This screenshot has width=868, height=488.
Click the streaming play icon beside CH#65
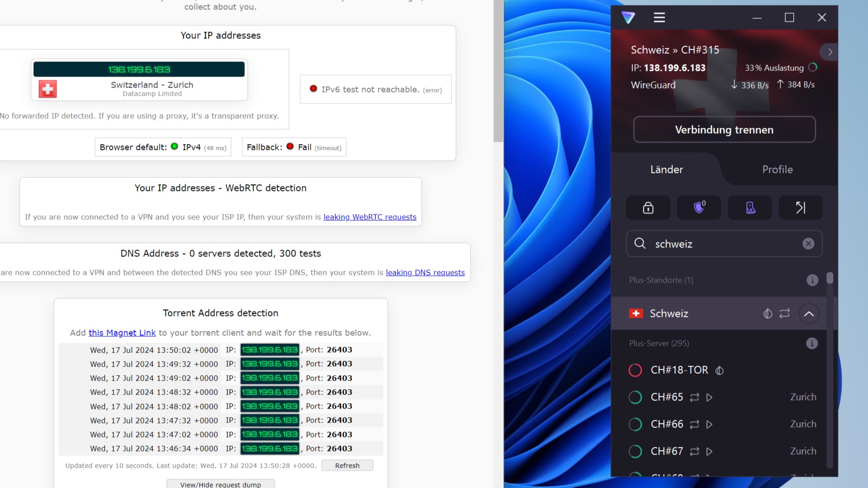tap(709, 397)
